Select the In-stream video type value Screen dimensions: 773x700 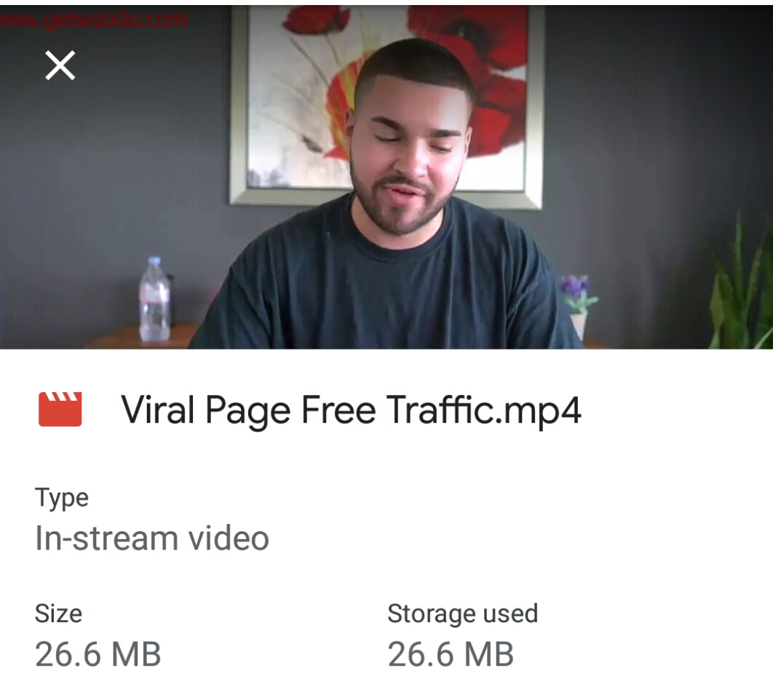[152, 538]
